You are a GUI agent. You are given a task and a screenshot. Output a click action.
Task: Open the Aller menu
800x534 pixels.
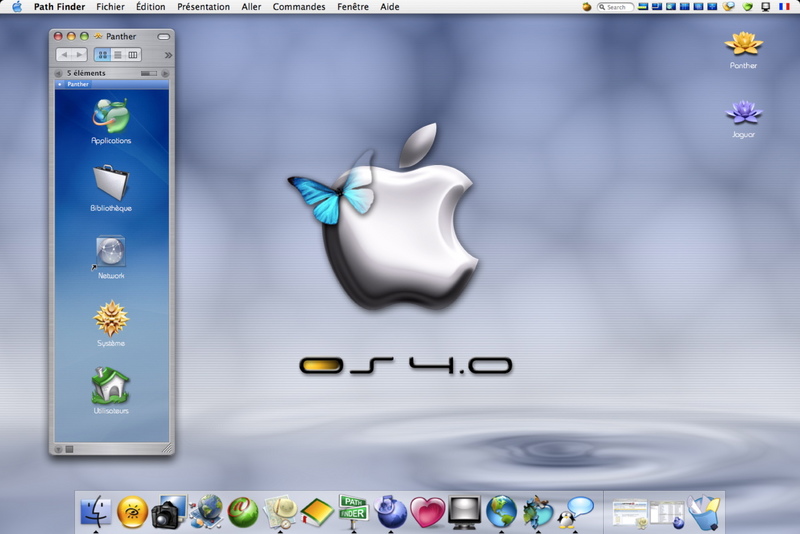[251, 7]
